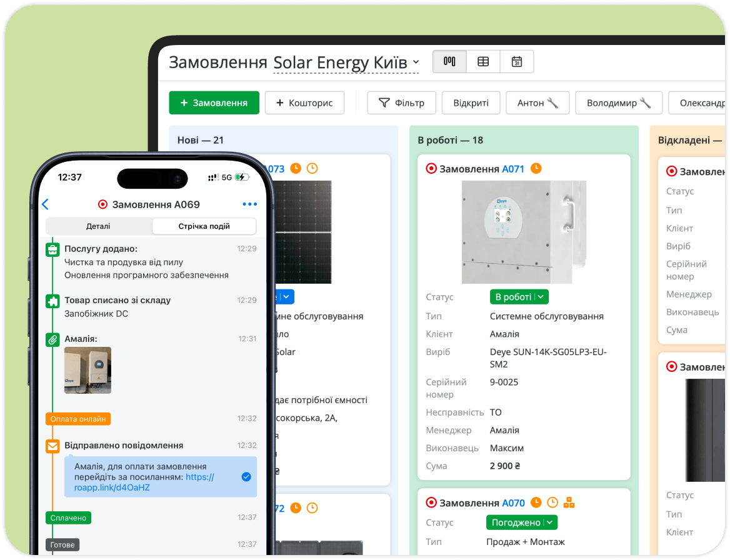Toggle the sent message blue checkmark
Screen dimensions: 730x560
pos(246,477)
